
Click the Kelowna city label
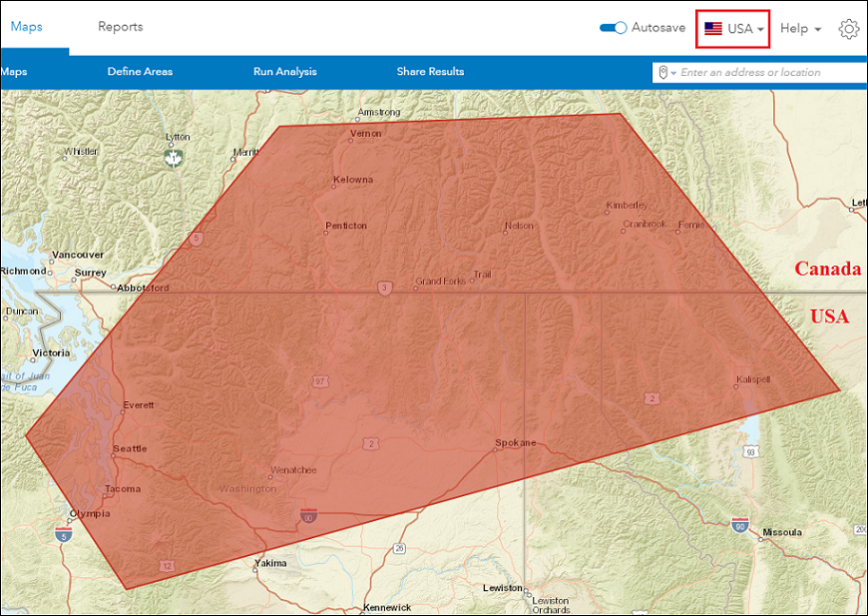tap(353, 180)
